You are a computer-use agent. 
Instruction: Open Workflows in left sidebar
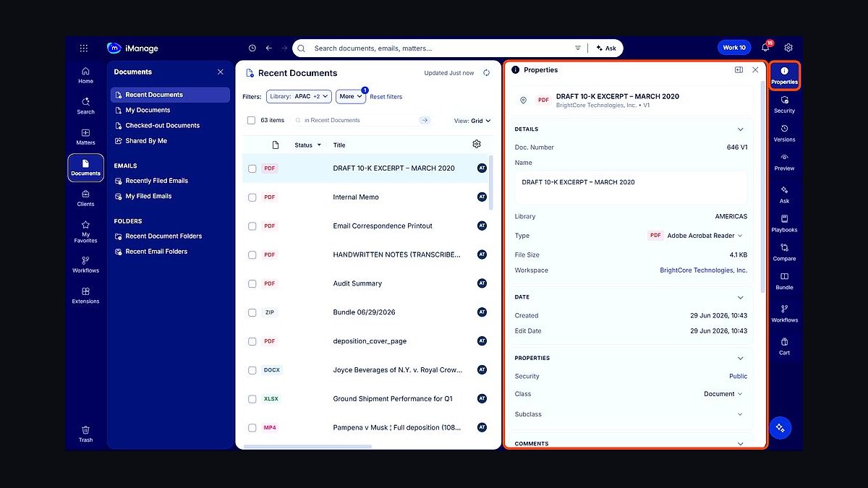click(x=85, y=265)
